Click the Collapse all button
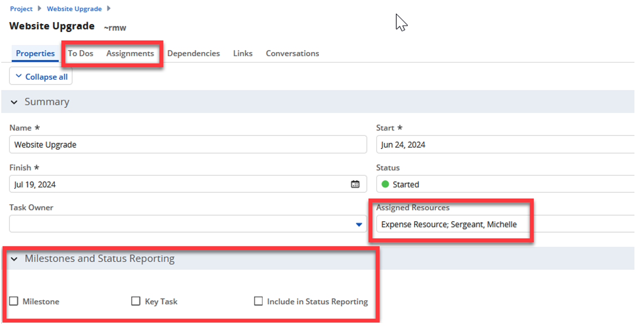 click(x=41, y=76)
